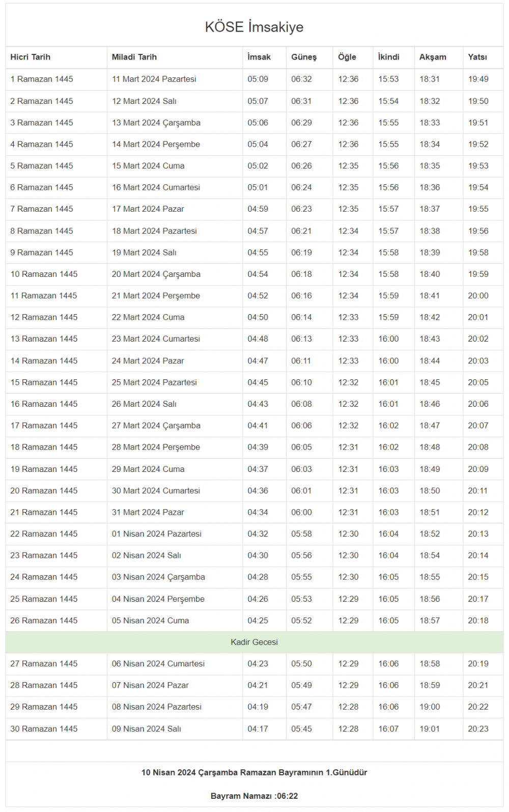
Task: Click the Yatsı column header
Action: 477,57
